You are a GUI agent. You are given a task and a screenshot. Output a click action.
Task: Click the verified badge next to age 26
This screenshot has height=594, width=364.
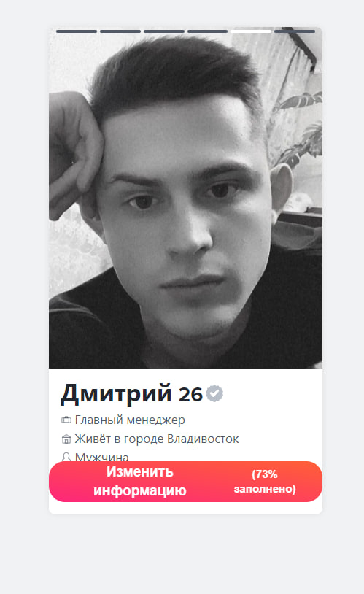[214, 393]
